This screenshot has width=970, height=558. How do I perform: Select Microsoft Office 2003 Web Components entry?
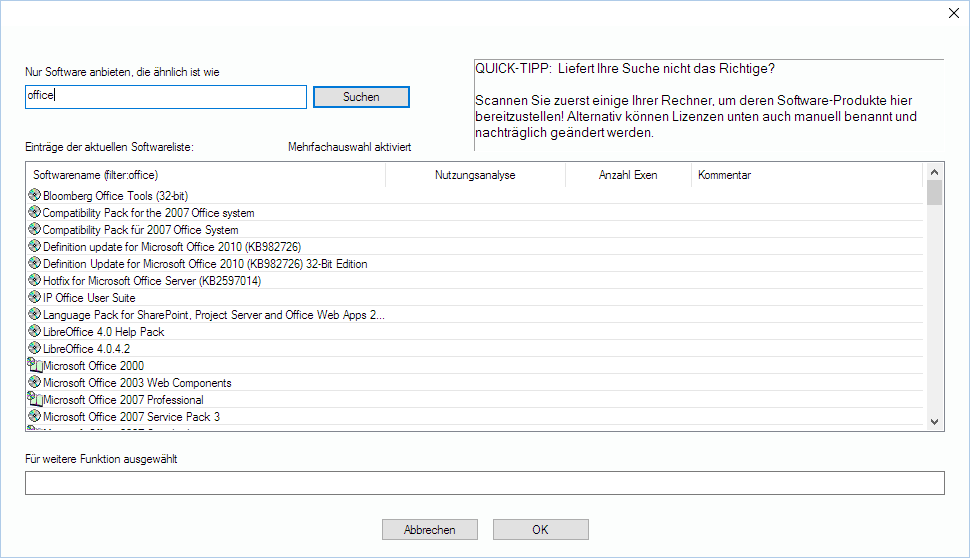[x=137, y=383]
